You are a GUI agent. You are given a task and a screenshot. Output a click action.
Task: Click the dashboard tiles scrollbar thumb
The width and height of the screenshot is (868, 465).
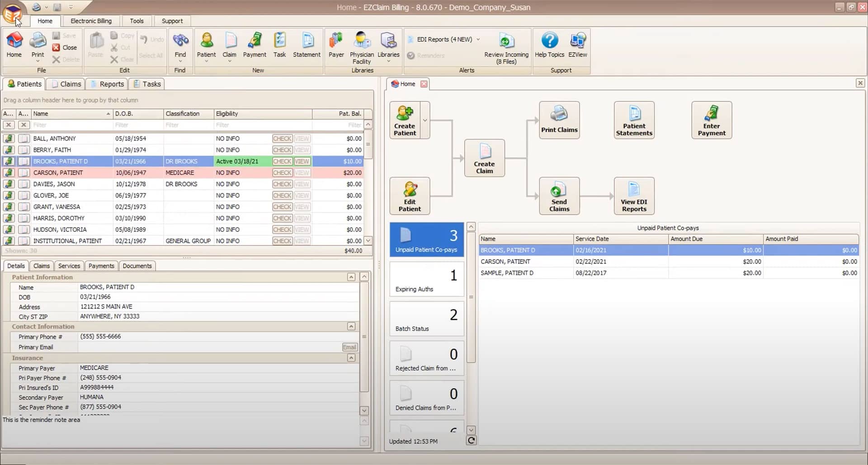click(x=471, y=297)
